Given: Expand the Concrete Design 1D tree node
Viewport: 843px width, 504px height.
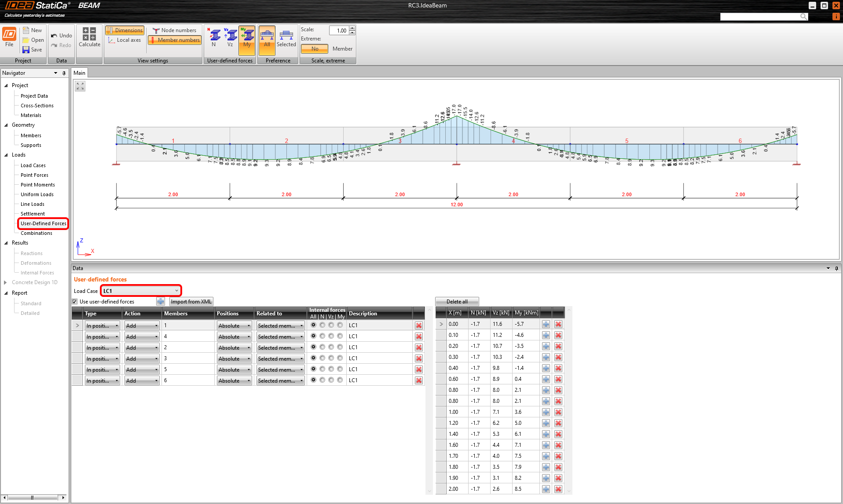Looking at the screenshot, I should coord(5,282).
